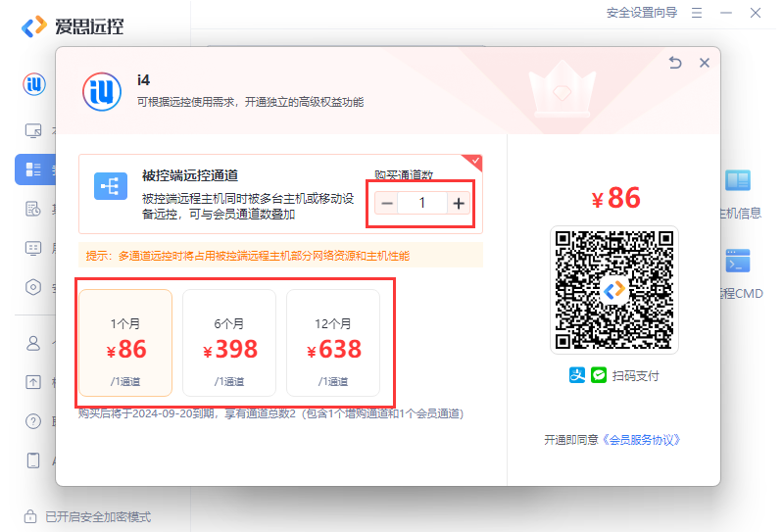Select the 1个月 ¥86 plan

[125, 343]
